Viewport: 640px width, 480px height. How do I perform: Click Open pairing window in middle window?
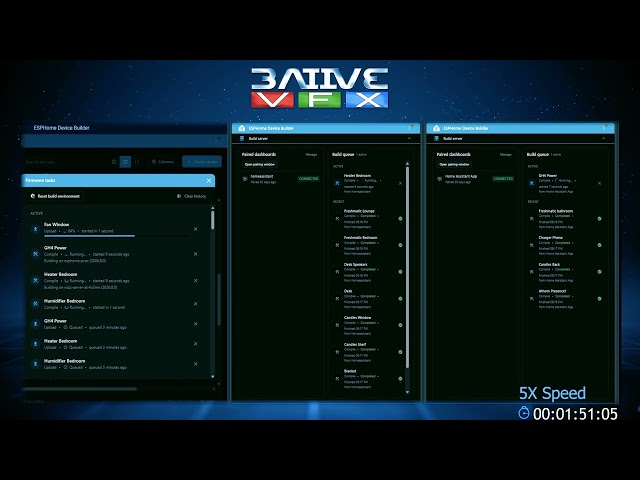click(260, 164)
